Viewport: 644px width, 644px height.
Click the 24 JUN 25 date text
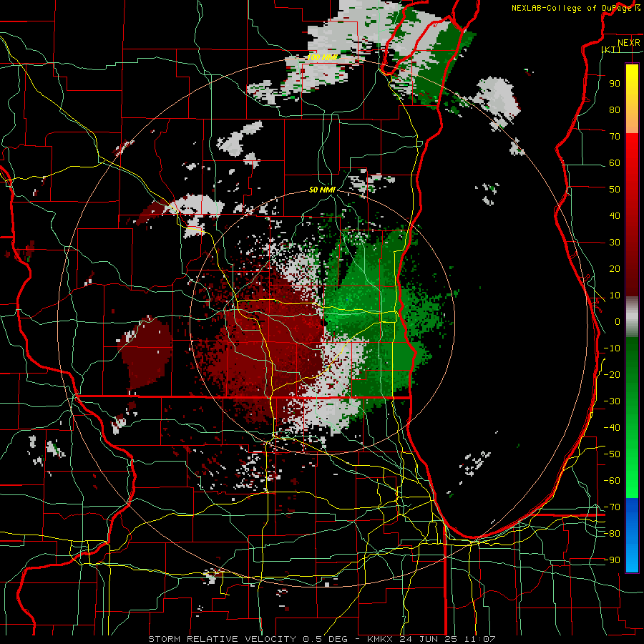tap(429, 639)
